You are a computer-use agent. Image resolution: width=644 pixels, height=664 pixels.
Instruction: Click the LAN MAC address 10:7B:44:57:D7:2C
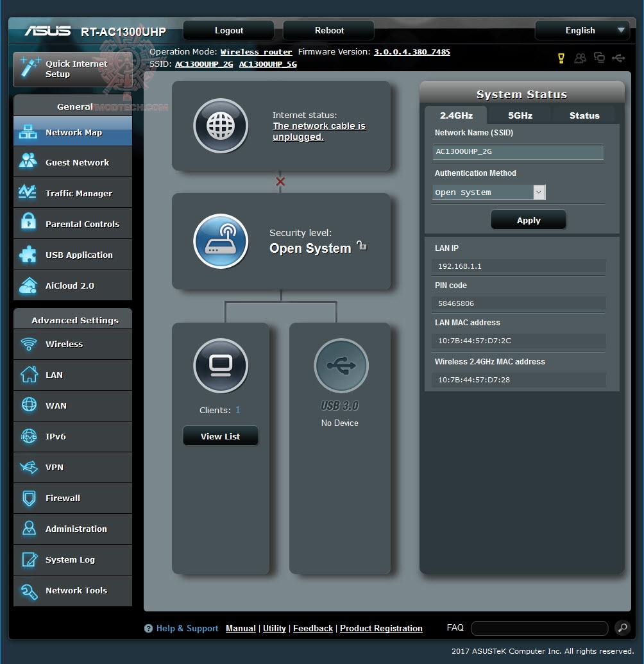[474, 341]
